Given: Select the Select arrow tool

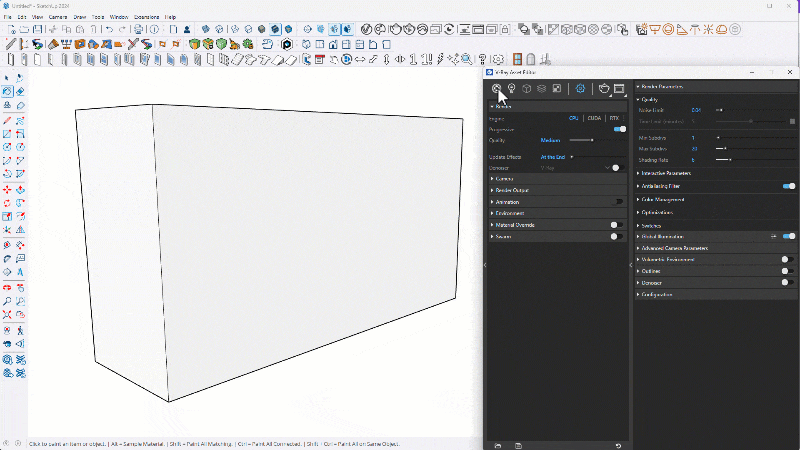Looking at the screenshot, I should pos(7,78).
